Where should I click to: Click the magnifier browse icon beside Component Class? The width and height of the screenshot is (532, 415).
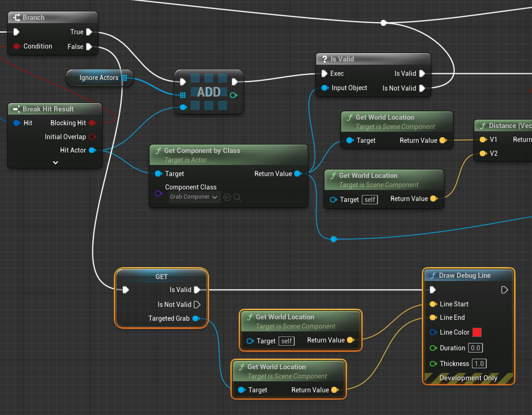pos(237,197)
